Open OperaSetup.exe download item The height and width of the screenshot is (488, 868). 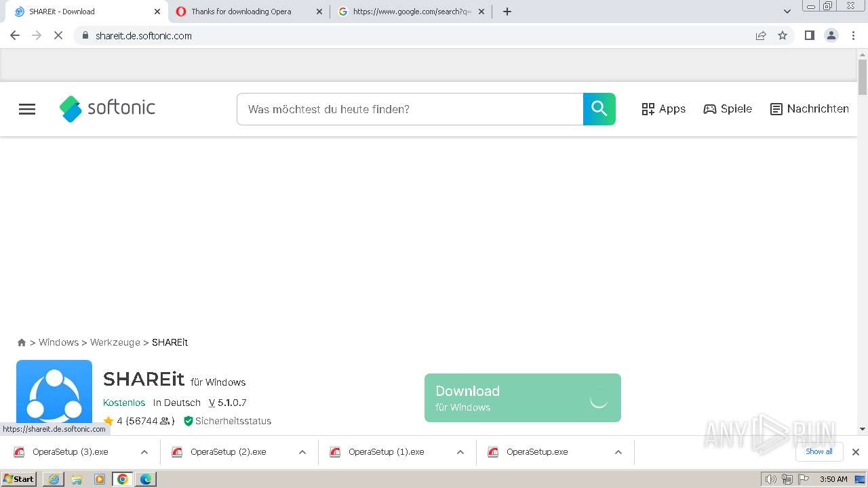pyautogui.click(x=537, y=452)
